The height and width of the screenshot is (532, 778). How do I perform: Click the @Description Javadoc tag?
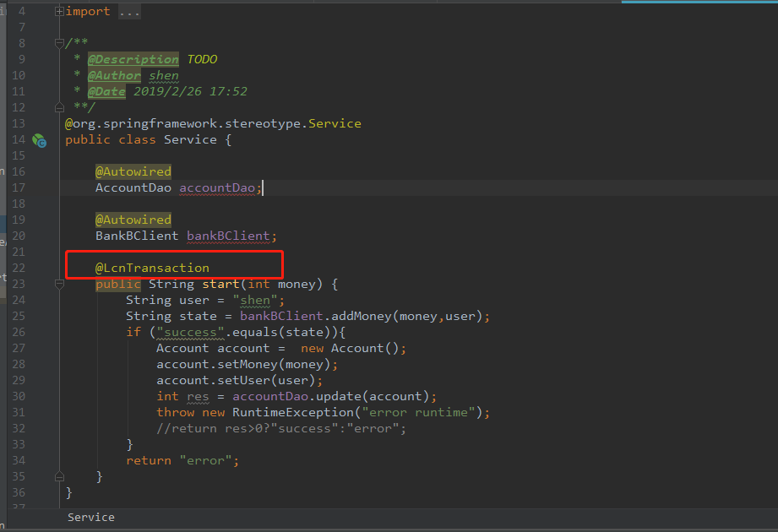coord(133,59)
